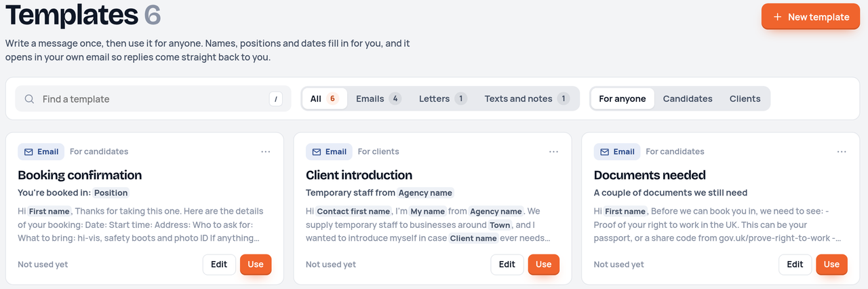Use the Client introduction template
Image resolution: width=868 pixels, height=289 pixels.
pyautogui.click(x=544, y=265)
